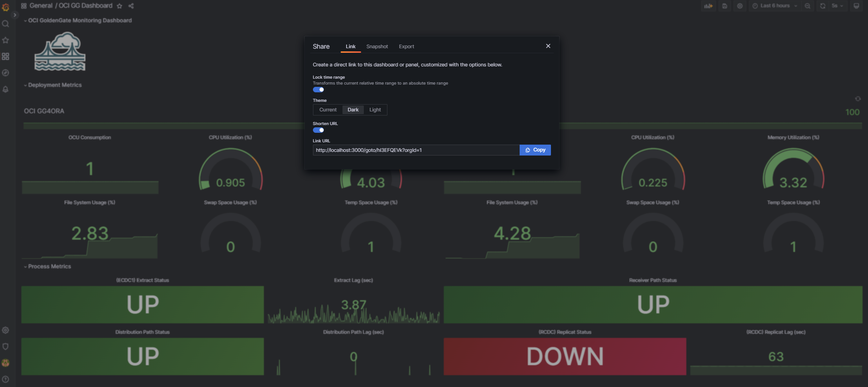Open the 5s refresh interval dropdown
868x387 pixels.
click(x=837, y=6)
